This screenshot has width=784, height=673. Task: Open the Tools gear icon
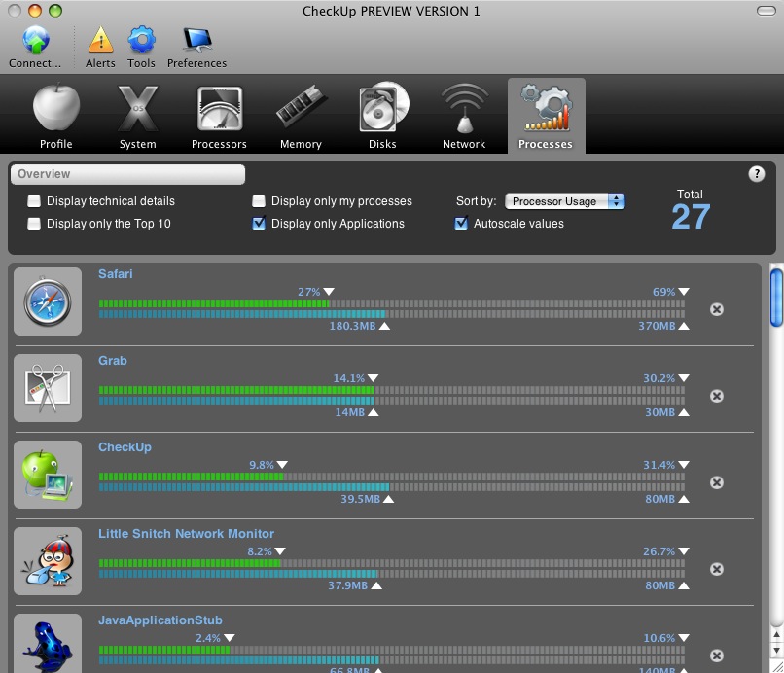[141, 47]
